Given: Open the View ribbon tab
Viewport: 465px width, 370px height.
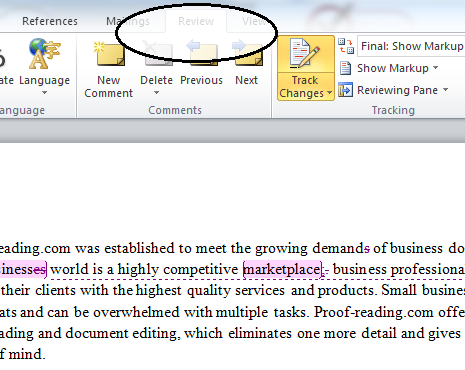Looking at the screenshot, I should pyautogui.click(x=254, y=21).
